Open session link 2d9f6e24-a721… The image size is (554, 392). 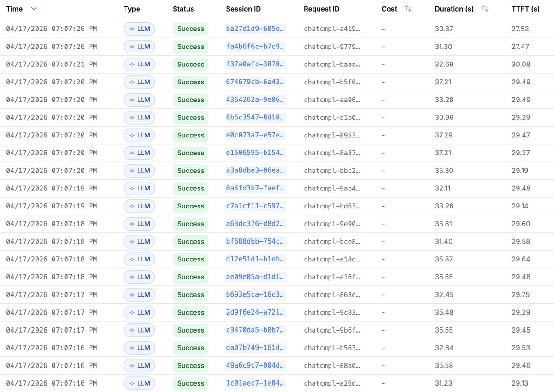click(256, 312)
